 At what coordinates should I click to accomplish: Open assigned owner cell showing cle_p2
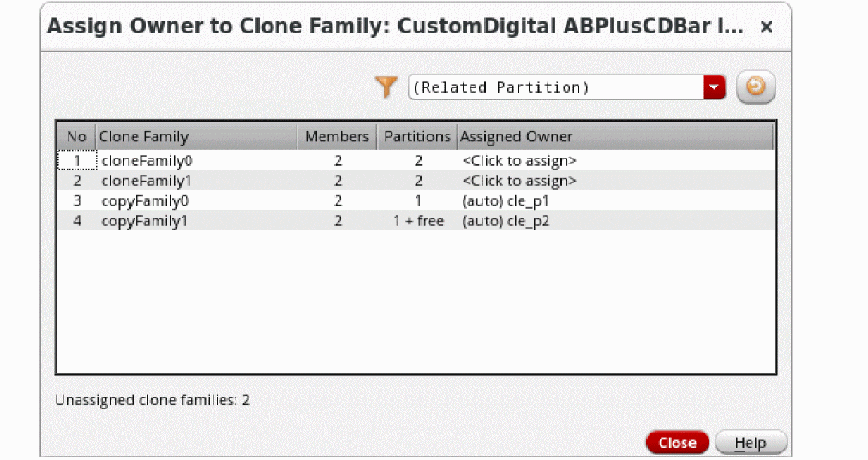505,221
